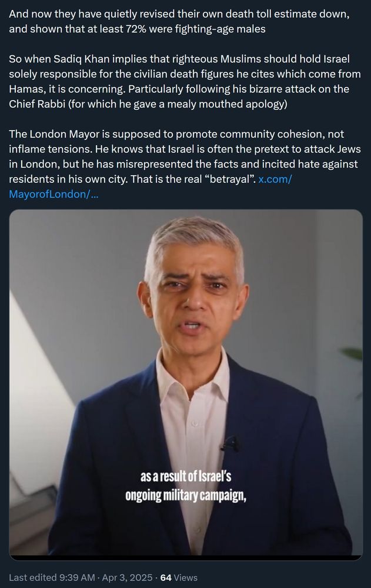The height and width of the screenshot is (588, 371).
Task: Click the paragraph starting 'So when Sadiq Khan implies'
Action: point(185,81)
